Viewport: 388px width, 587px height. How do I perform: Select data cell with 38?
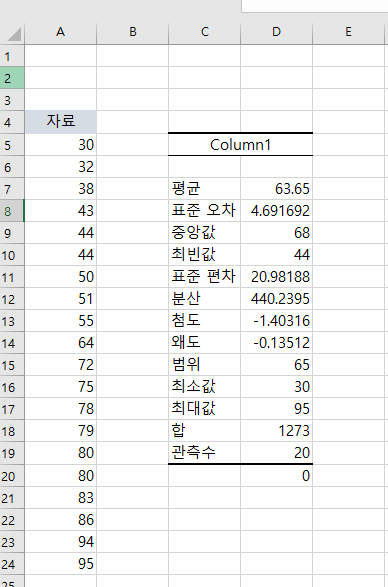(61, 189)
